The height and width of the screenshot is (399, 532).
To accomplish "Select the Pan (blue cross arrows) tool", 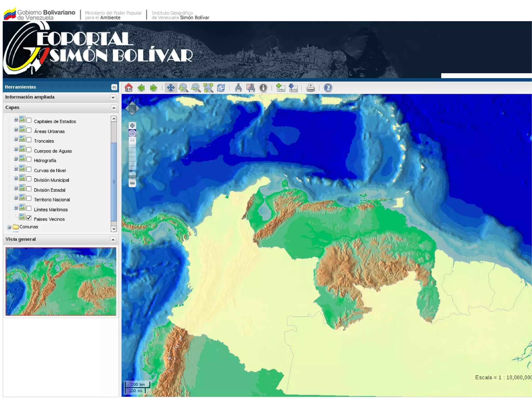I will [x=171, y=88].
